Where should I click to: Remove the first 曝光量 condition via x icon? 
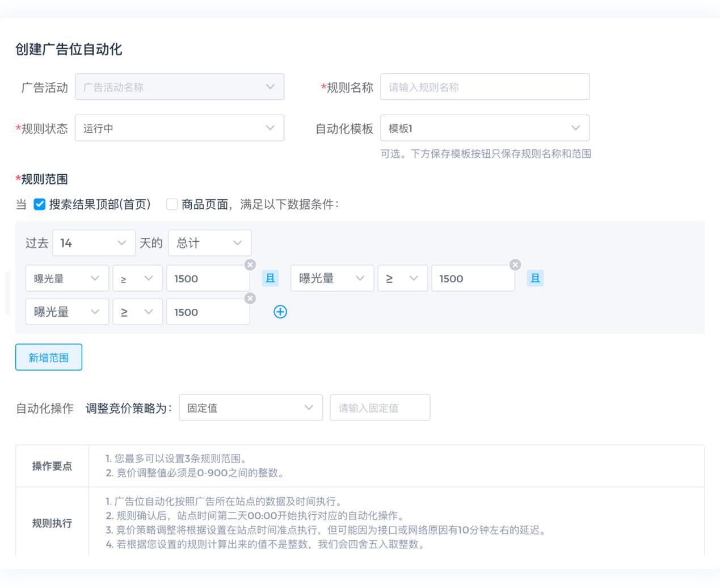[250, 264]
